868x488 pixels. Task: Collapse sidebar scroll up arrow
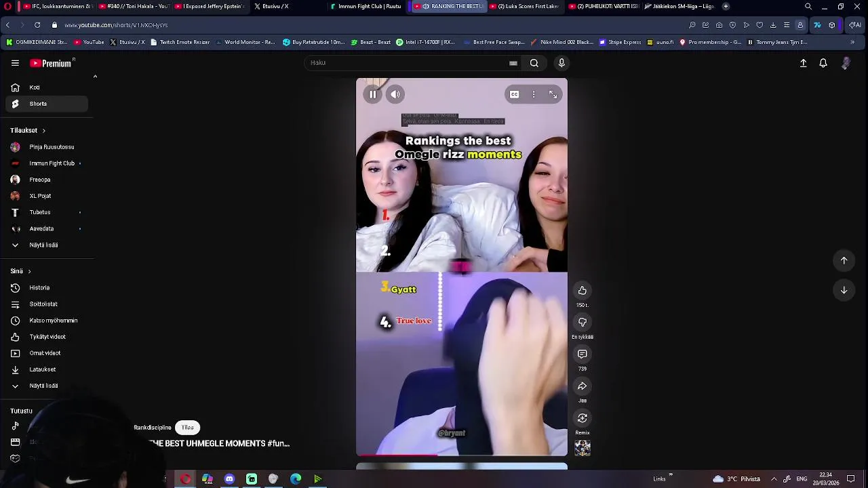click(x=95, y=77)
